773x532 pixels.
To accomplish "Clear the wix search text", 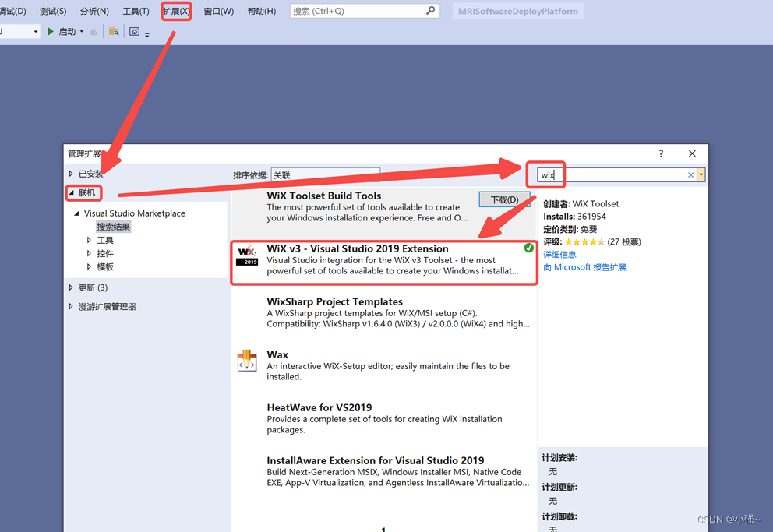I will point(690,175).
